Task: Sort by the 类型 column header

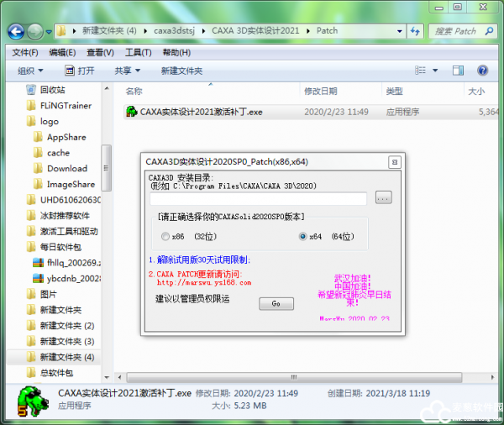Action: pos(394,92)
